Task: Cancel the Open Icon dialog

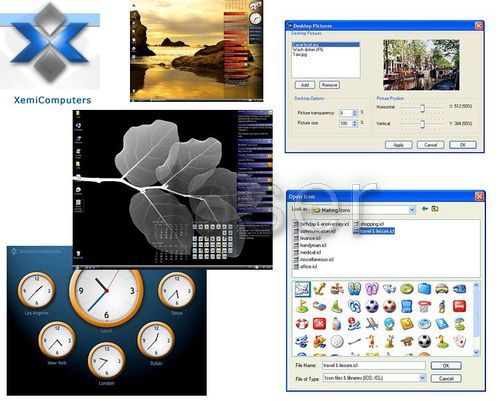Action: click(446, 378)
